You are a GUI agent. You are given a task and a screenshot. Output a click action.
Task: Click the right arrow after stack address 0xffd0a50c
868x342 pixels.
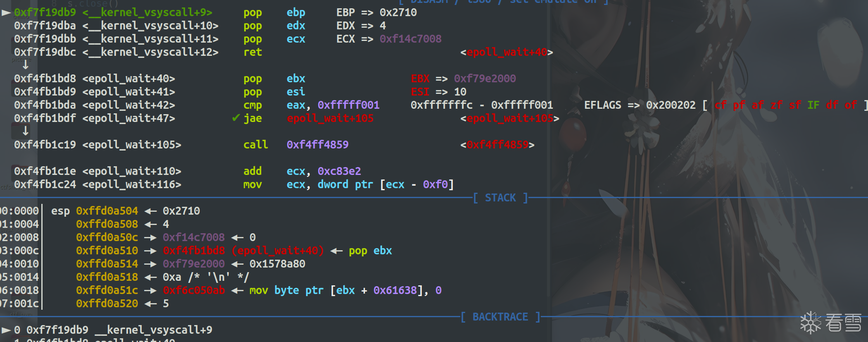click(x=150, y=237)
